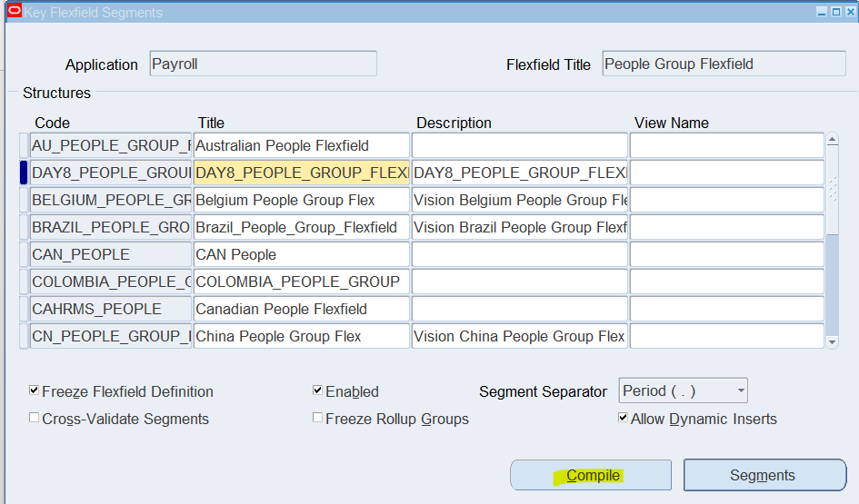The height and width of the screenshot is (504, 859).
Task: Click Australian People Flexfield title cell
Action: pyautogui.click(x=301, y=145)
